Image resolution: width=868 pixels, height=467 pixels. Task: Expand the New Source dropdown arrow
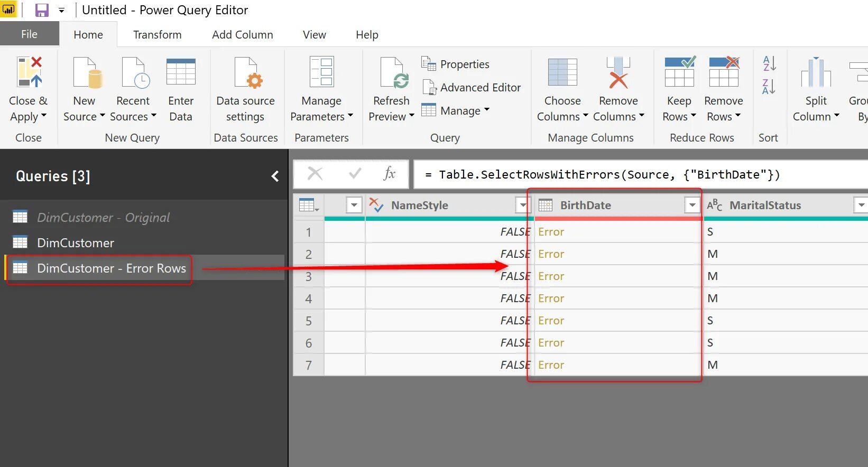[103, 116]
